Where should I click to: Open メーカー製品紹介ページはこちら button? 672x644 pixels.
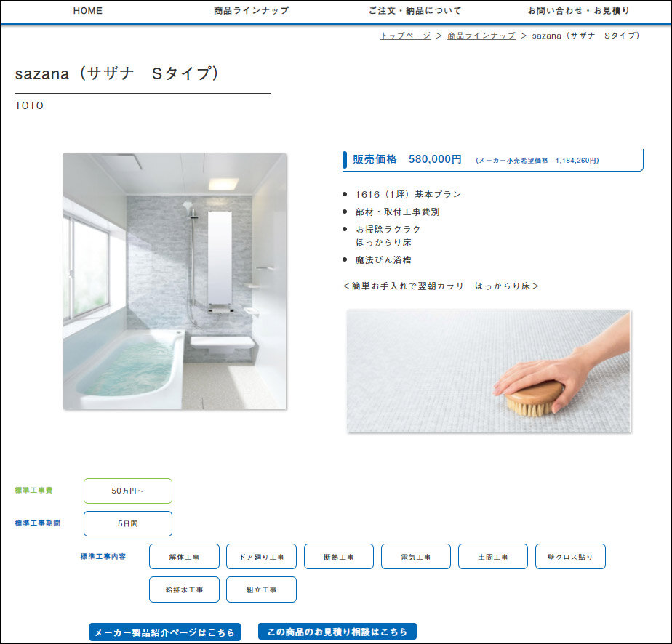(x=165, y=632)
